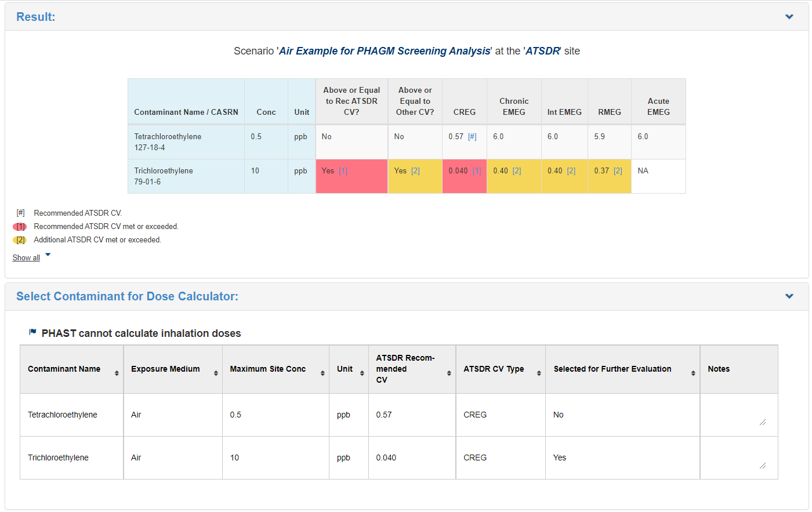Collapse the Select Contaminant for Dose Calculator panel
This screenshot has width=812, height=512.
tap(789, 296)
